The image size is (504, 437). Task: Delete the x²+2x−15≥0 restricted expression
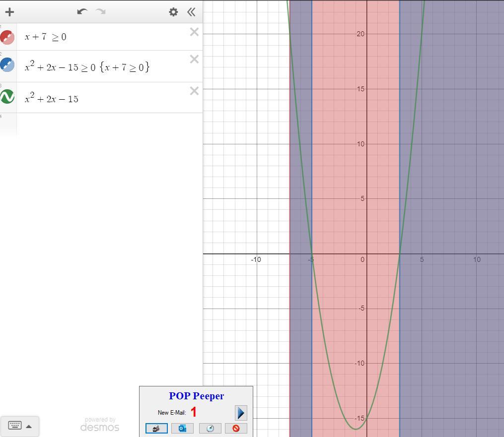[x=194, y=59]
